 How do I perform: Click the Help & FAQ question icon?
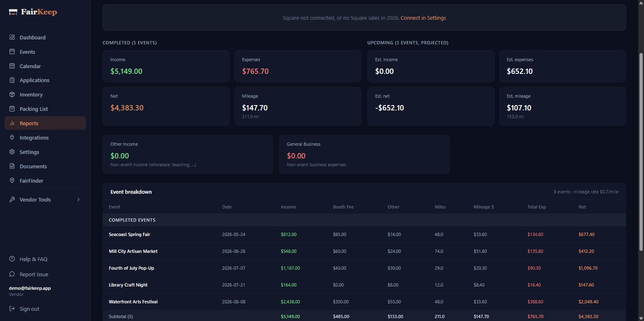tap(12, 259)
